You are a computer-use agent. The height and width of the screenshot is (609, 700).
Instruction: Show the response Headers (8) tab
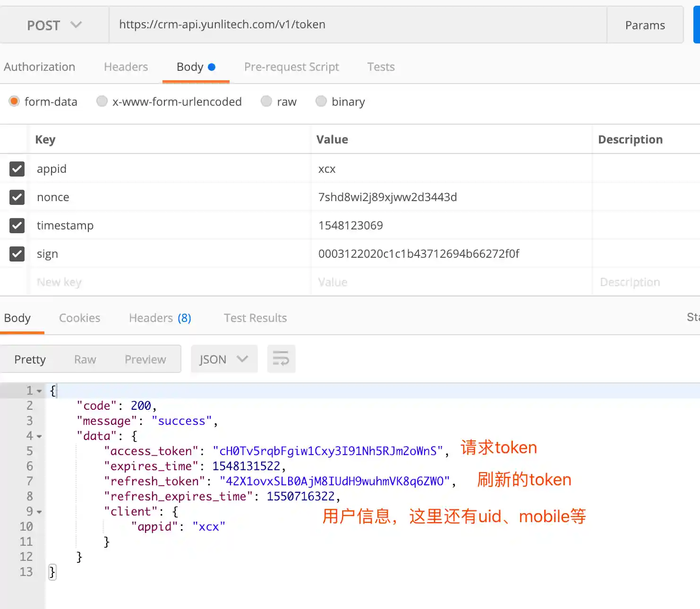pos(160,318)
